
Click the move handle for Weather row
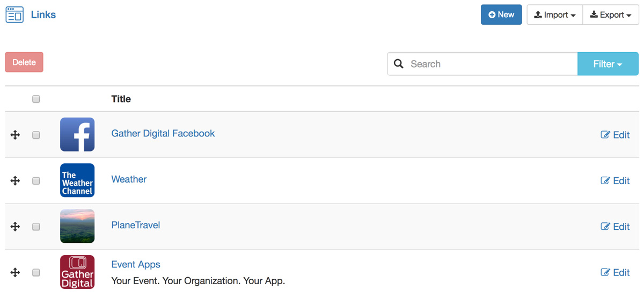15,181
